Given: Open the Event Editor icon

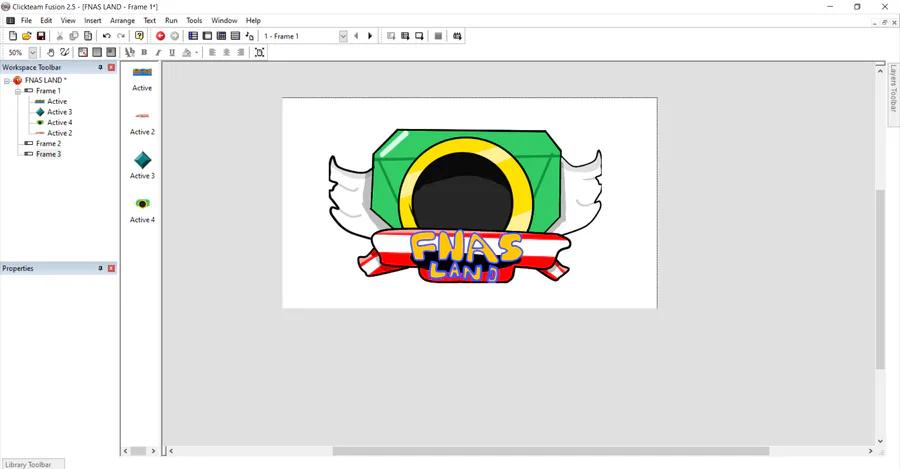Looking at the screenshot, I should 221,36.
